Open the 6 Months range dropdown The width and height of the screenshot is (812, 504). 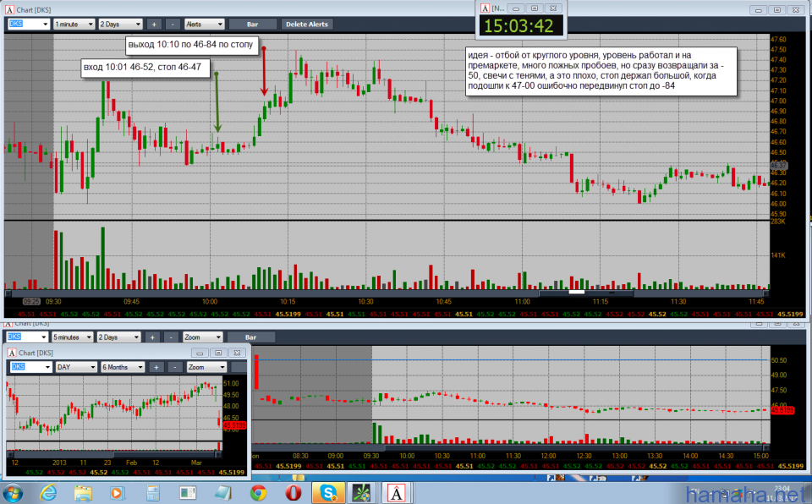click(122, 367)
